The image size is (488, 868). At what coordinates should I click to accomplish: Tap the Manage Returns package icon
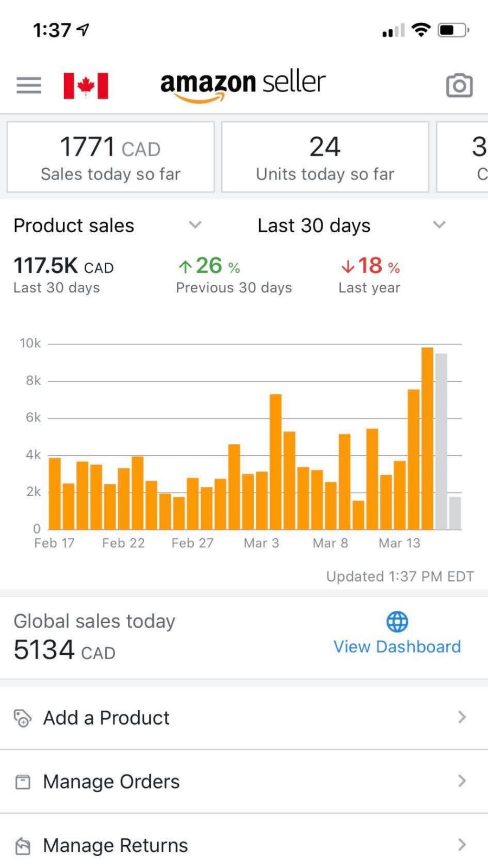[22, 845]
